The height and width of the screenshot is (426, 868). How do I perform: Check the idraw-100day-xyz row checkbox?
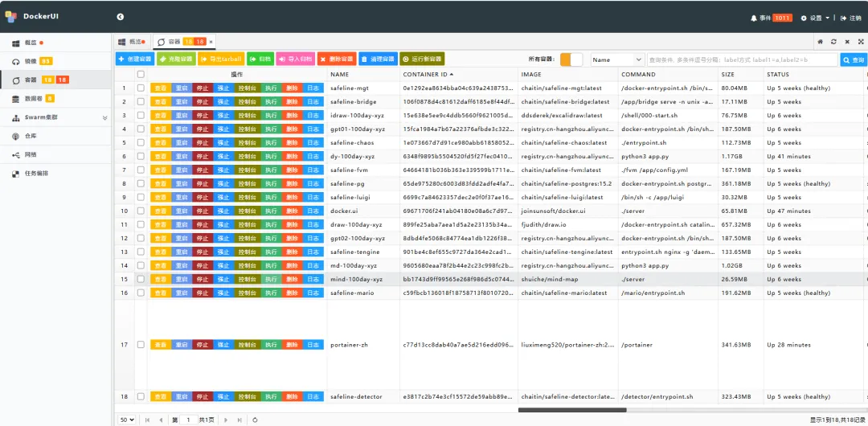pyautogui.click(x=141, y=115)
